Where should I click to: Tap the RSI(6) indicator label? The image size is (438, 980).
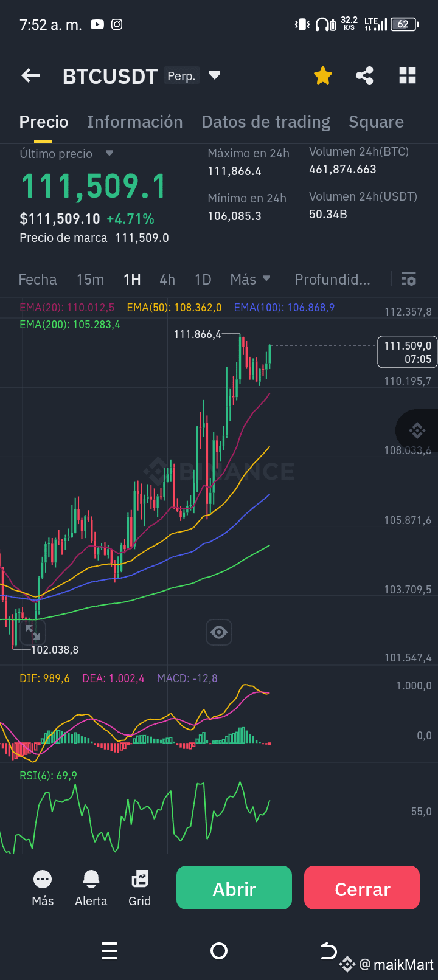48,776
